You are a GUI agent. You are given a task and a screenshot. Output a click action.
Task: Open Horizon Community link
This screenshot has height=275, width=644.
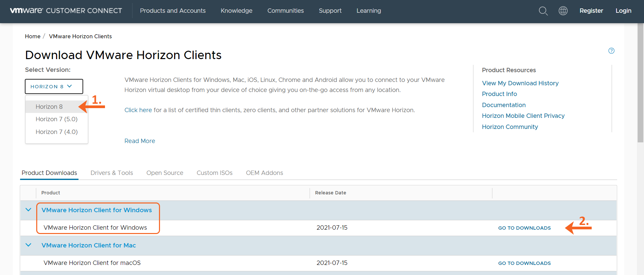coord(510,127)
